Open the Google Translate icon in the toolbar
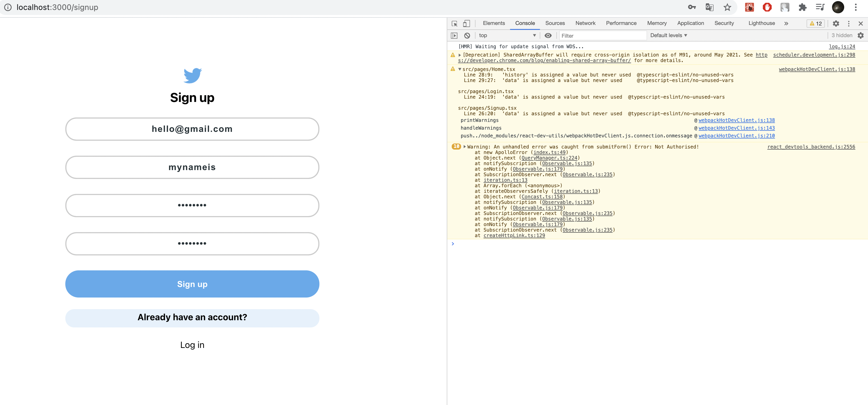Screen dimensions: 868x405 point(709,7)
